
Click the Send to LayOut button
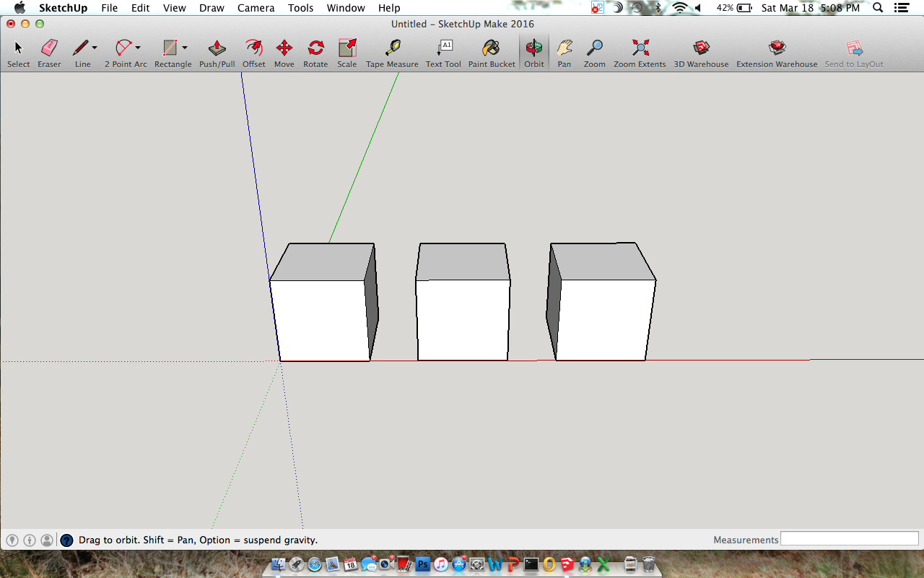854,53
